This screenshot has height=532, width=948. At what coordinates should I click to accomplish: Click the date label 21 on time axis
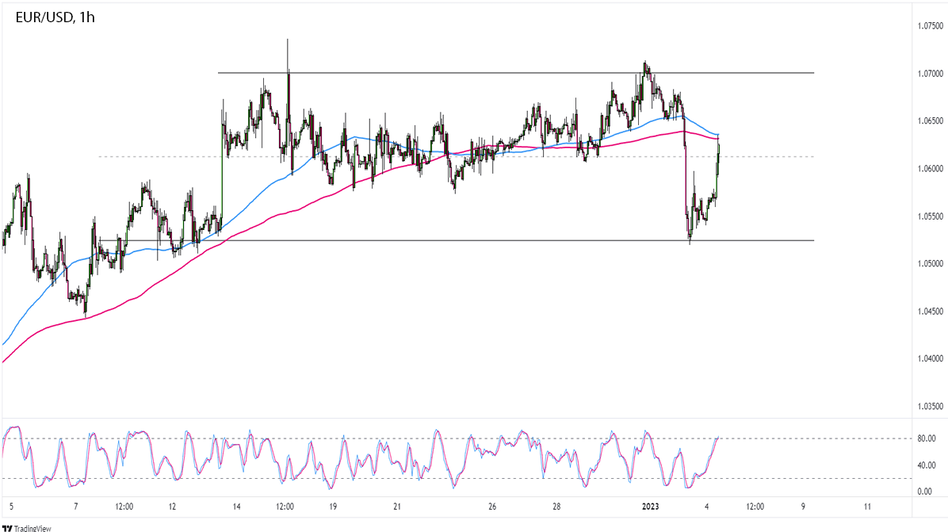click(x=397, y=507)
